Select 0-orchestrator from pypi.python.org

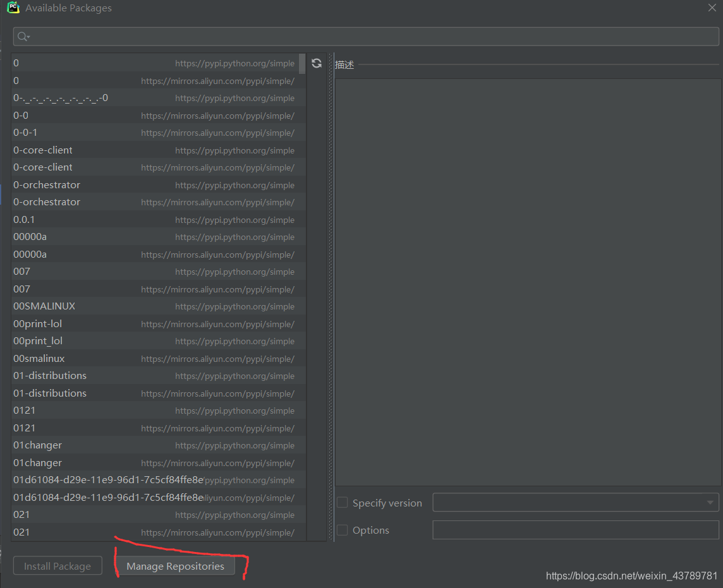159,185
